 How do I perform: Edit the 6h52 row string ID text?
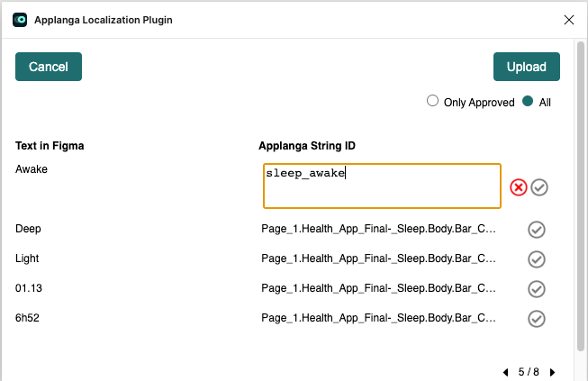click(x=378, y=318)
